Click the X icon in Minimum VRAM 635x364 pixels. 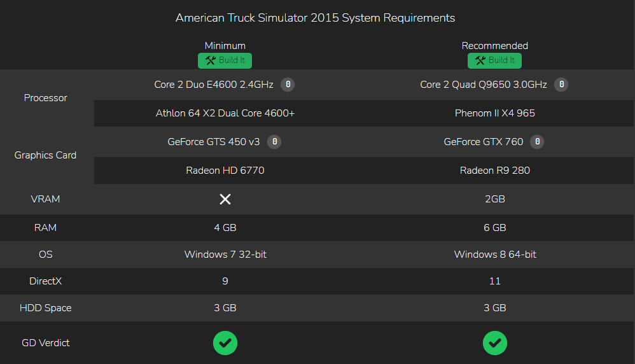coord(225,199)
